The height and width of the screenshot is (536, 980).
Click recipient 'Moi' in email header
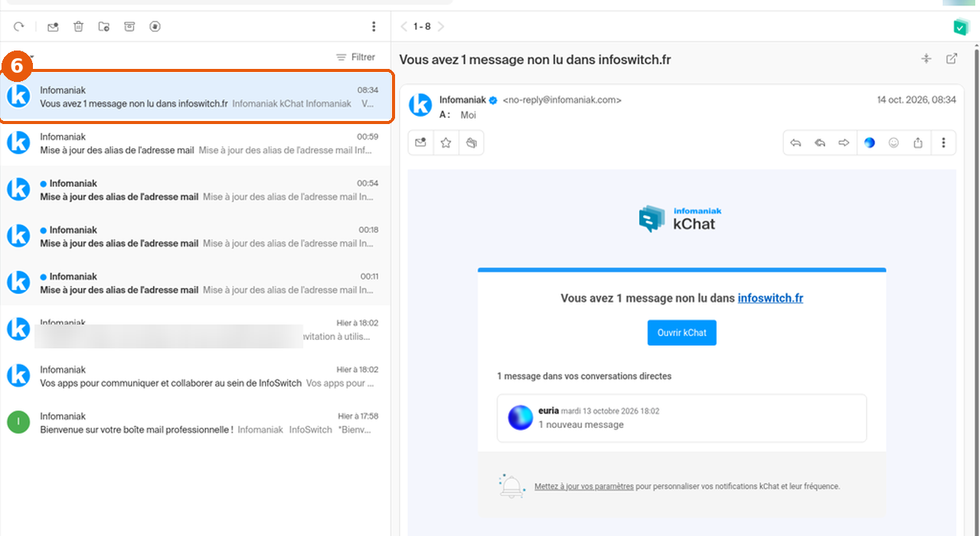point(468,115)
